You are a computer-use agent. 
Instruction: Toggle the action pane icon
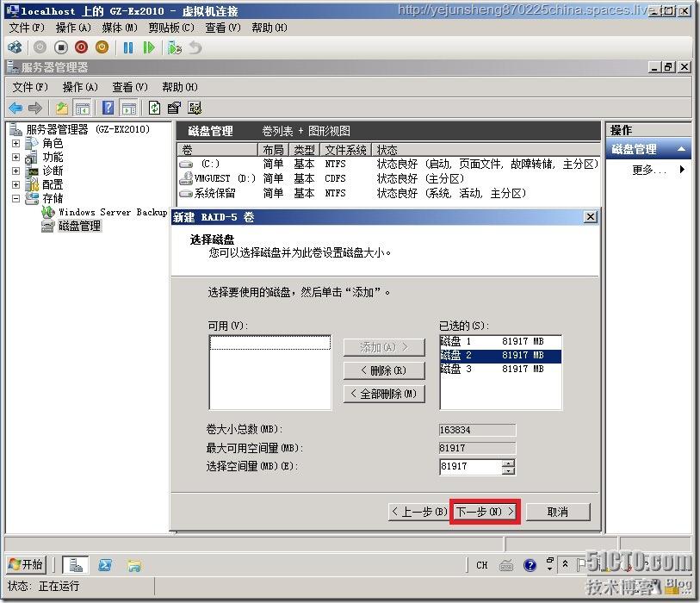coord(129,108)
